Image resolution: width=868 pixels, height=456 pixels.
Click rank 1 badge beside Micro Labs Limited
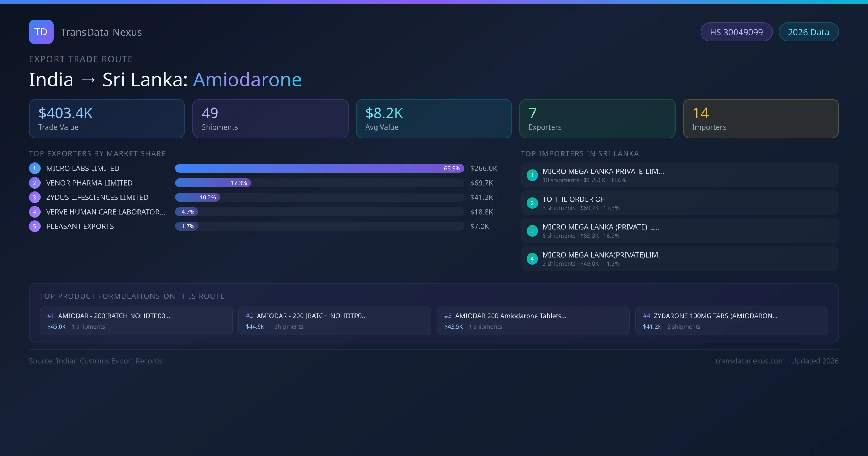coord(35,168)
